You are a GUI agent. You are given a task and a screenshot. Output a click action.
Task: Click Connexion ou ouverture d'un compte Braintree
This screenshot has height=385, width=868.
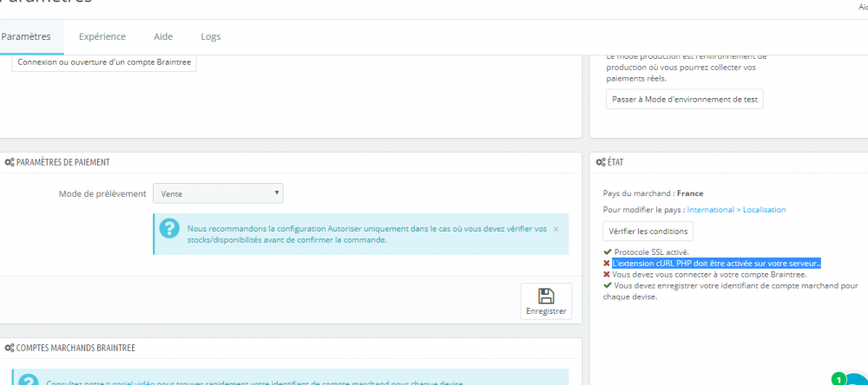[x=104, y=62]
